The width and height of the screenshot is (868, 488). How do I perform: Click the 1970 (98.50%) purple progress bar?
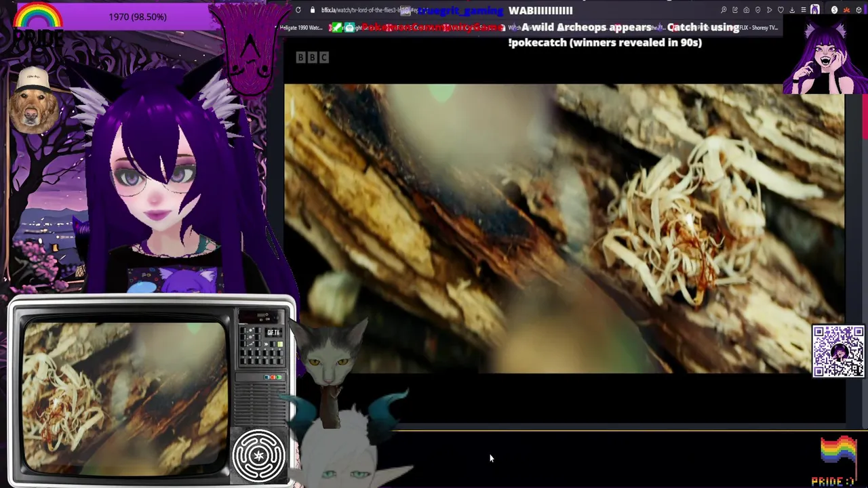pos(137,16)
